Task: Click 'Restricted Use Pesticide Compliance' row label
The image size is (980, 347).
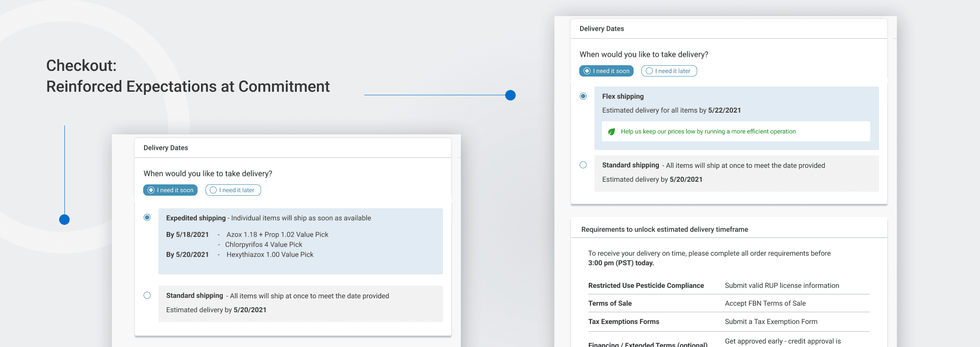Action: (646, 285)
